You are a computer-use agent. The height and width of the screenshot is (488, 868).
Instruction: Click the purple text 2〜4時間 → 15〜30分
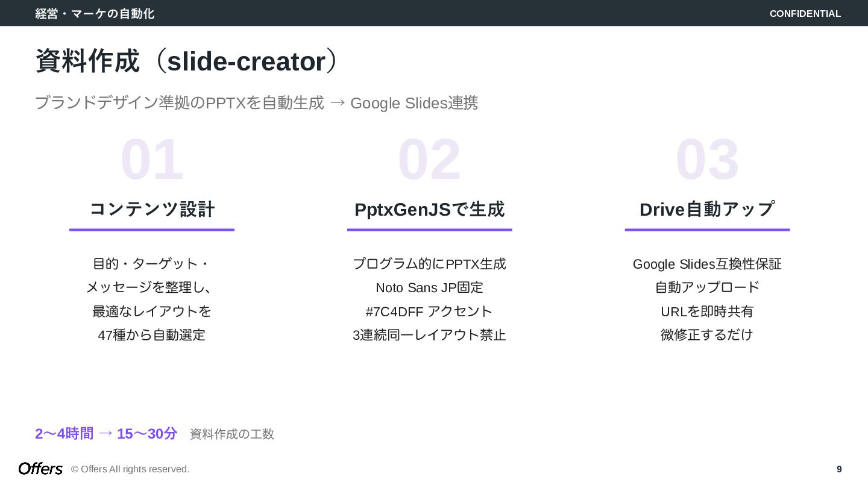(x=106, y=434)
